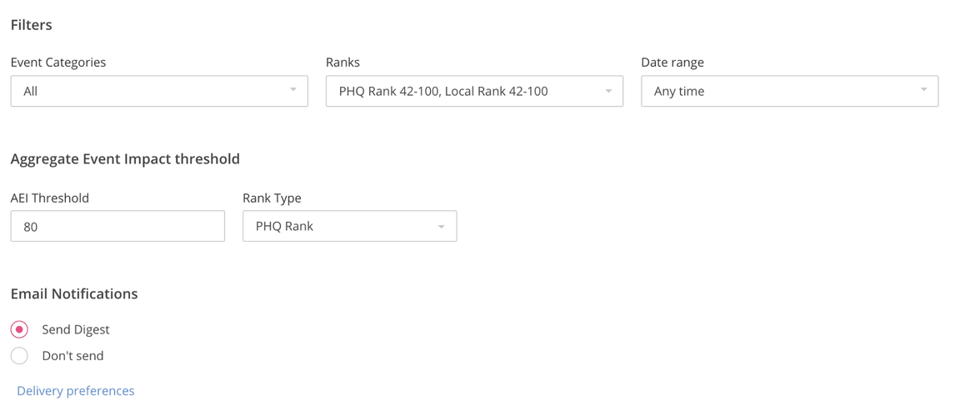The image size is (980, 411).
Task: Open the Delivery preferences link
Action: click(76, 391)
